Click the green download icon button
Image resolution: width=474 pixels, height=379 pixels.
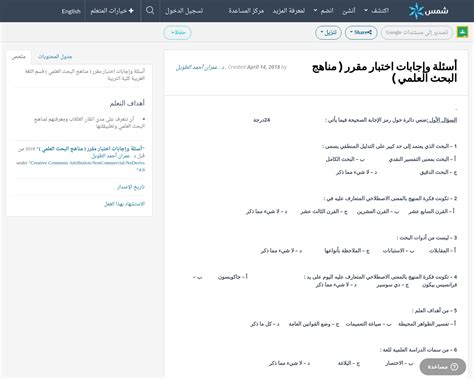click(x=462, y=32)
